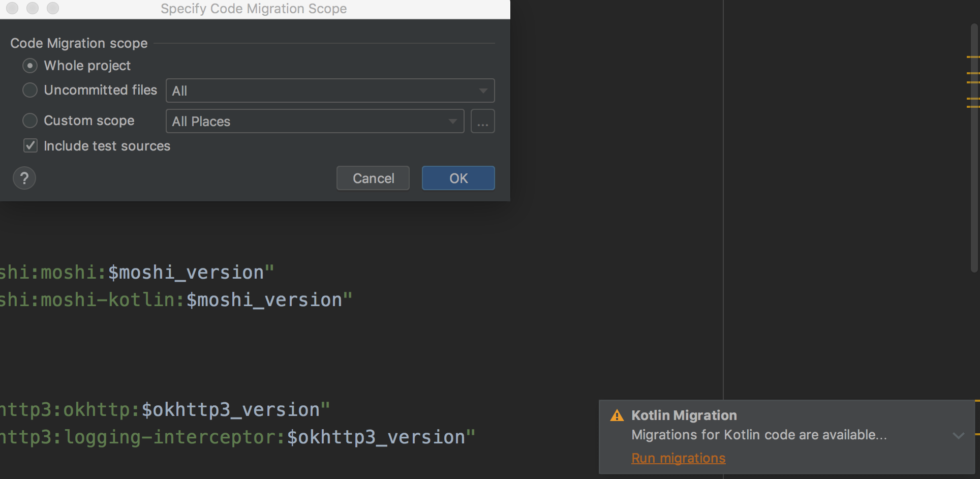This screenshot has width=980, height=479.
Task: Click the editor vertical scrollbar thumb
Action: [x=974, y=147]
